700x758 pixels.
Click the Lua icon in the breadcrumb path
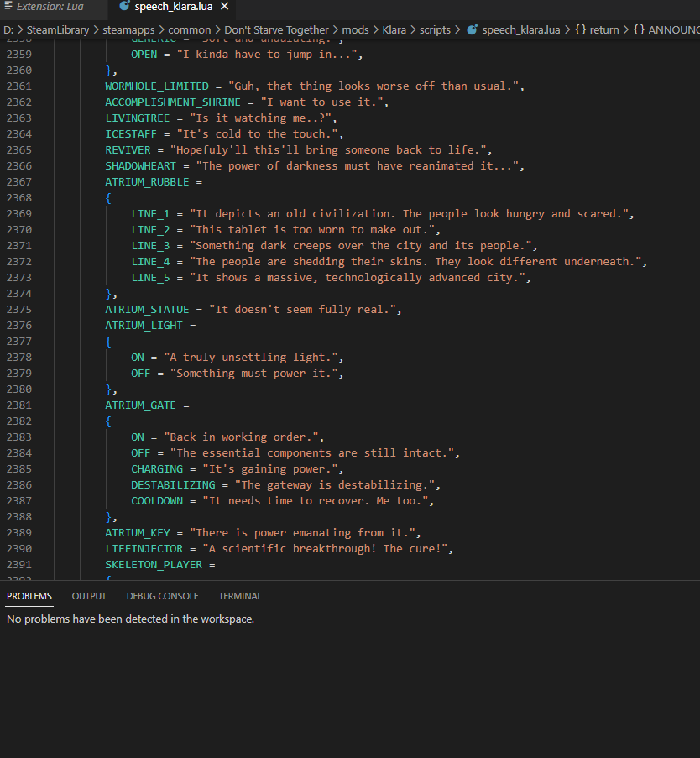tap(472, 30)
